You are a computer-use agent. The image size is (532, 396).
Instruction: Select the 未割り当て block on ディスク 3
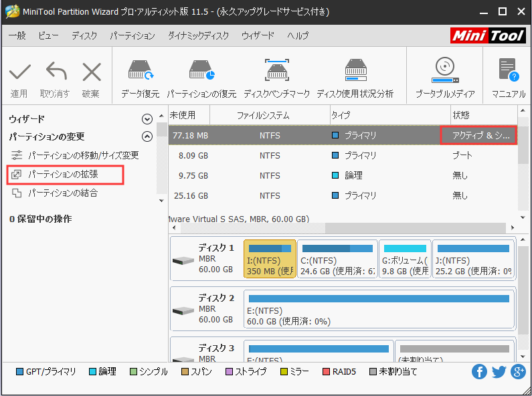coord(454,351)
